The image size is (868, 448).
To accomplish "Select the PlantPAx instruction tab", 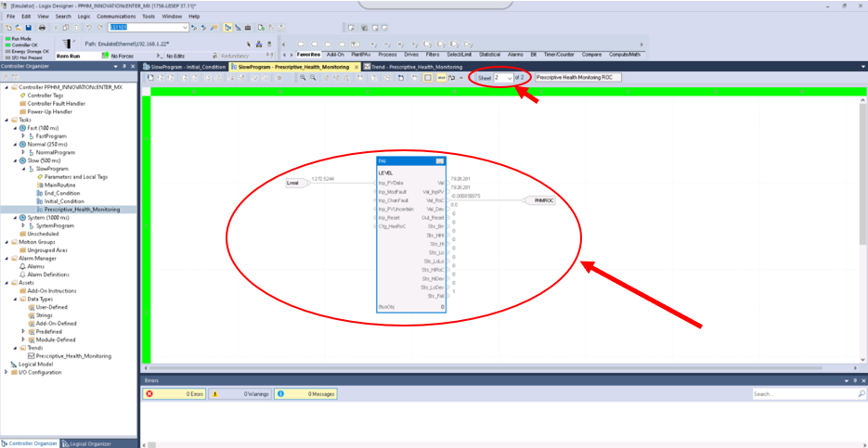I will point(361,55).
